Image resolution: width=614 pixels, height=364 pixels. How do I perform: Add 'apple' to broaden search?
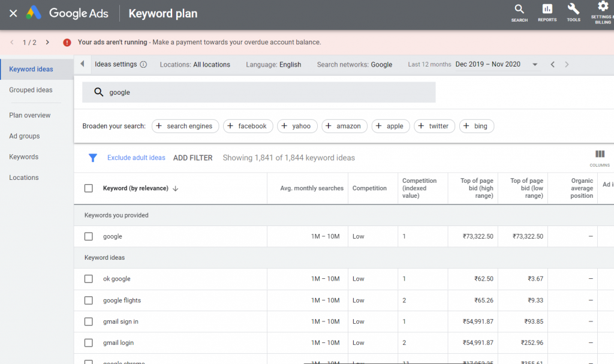coord(390,126)
